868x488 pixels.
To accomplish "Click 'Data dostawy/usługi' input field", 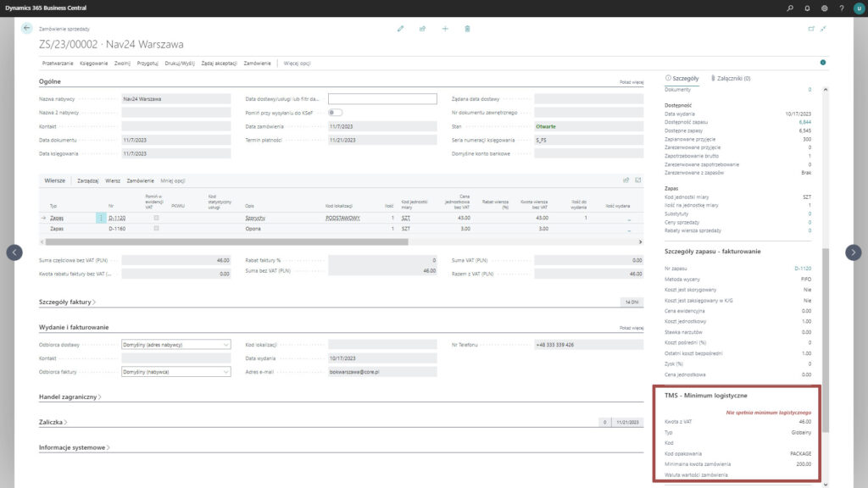I will tap(382, 99).
